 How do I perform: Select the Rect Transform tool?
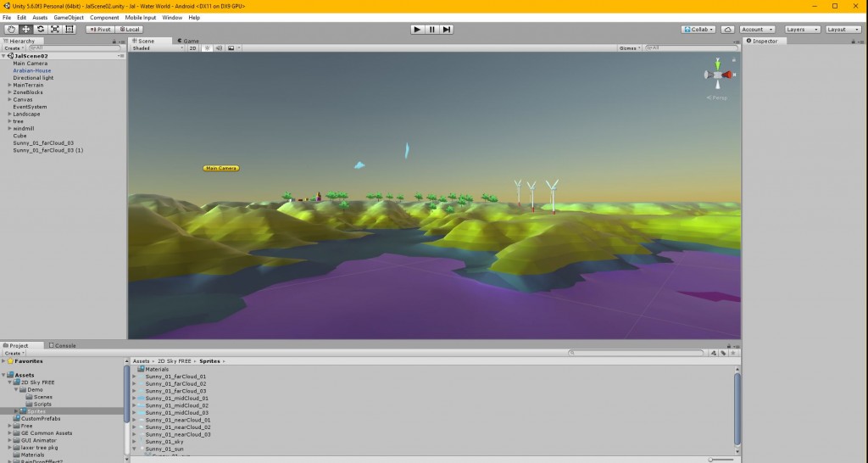click(x=69, y=29)
